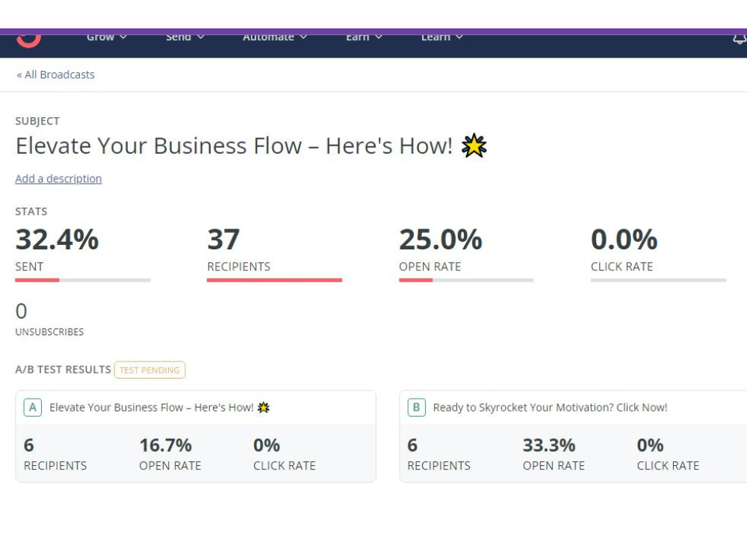Open the Automate menu
Viewport: 747px width, 560px height.
[274, 37]
